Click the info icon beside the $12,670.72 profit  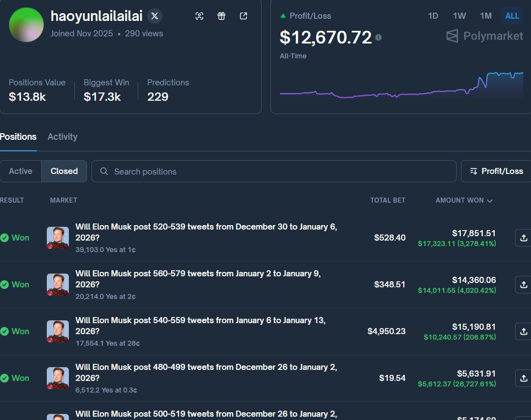coord(377,38)
